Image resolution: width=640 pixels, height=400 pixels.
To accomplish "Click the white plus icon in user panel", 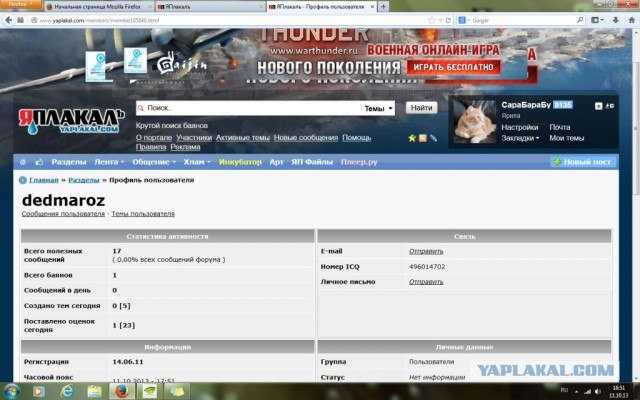I will tap(598, 106).
